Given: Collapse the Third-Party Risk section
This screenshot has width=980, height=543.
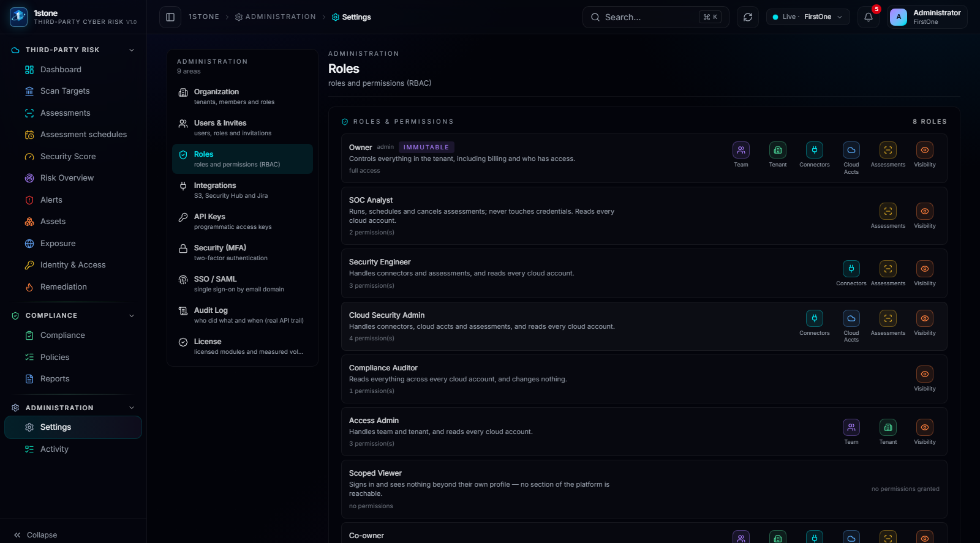Looking at the screenshot, I should [x=132, y=50].
